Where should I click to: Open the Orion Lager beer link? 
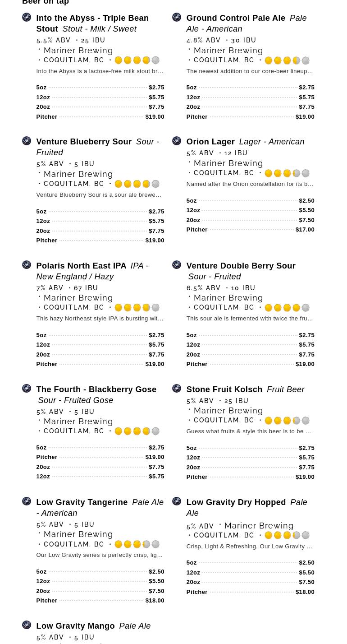[210, 142]
